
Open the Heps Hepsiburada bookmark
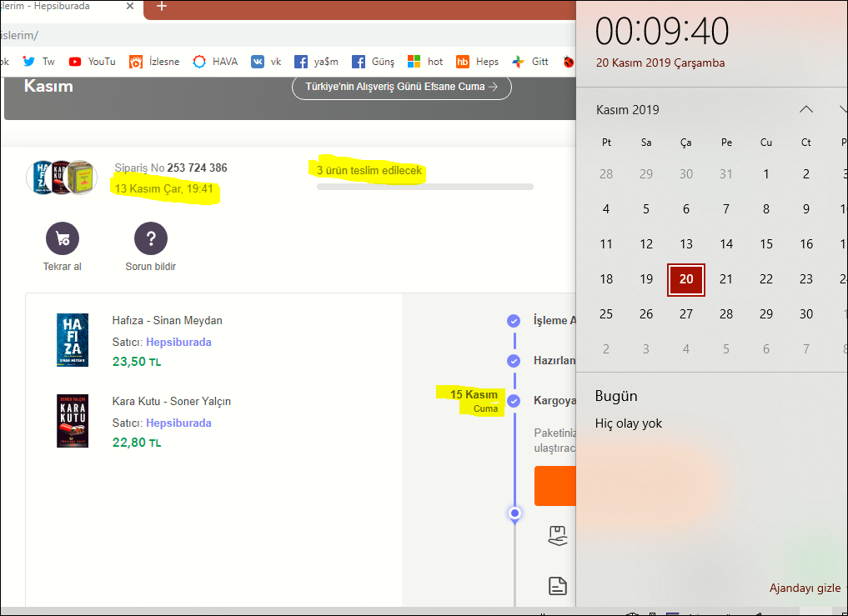[477, 62]
